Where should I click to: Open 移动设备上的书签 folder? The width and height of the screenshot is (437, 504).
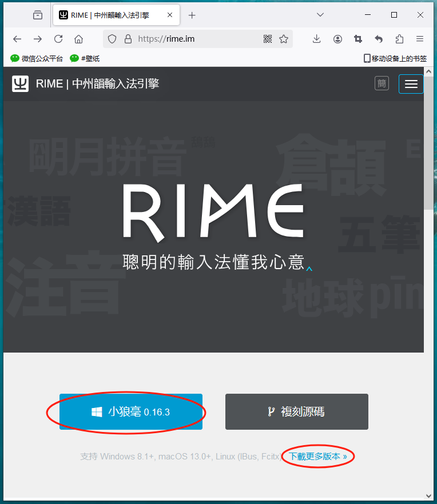pyautogui.click(x=395, y=58)
